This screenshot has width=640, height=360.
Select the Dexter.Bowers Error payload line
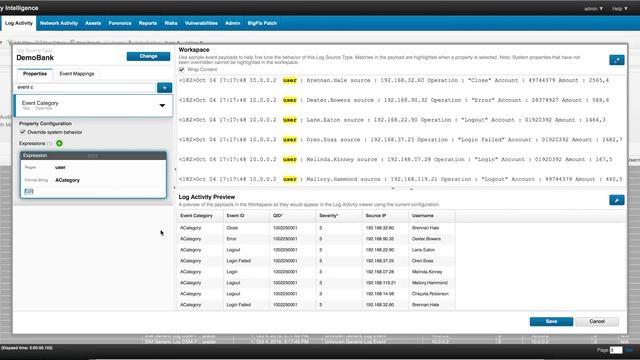tap(394, 100)
